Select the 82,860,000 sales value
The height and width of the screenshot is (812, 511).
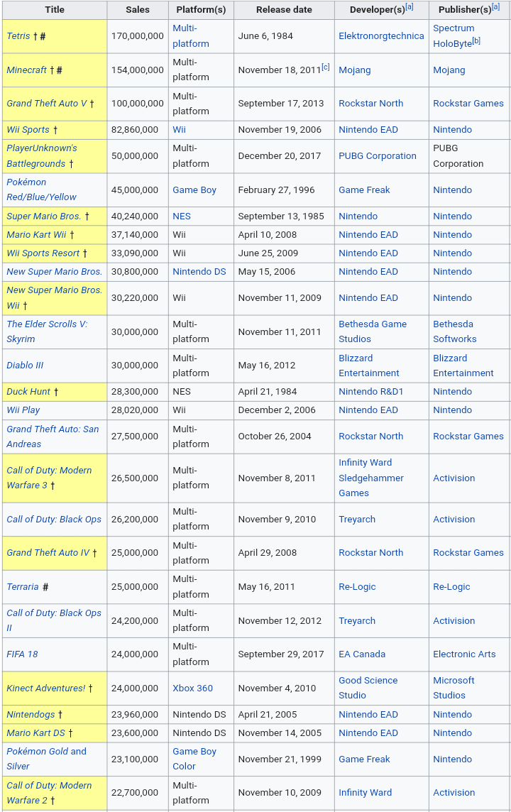coord(135,130)
